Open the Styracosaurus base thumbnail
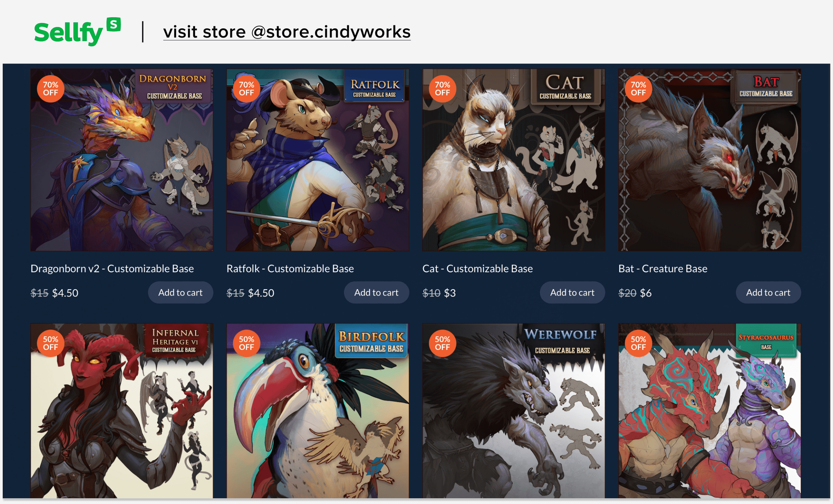This screenshot has width=833, height=504. coord(710,411)
